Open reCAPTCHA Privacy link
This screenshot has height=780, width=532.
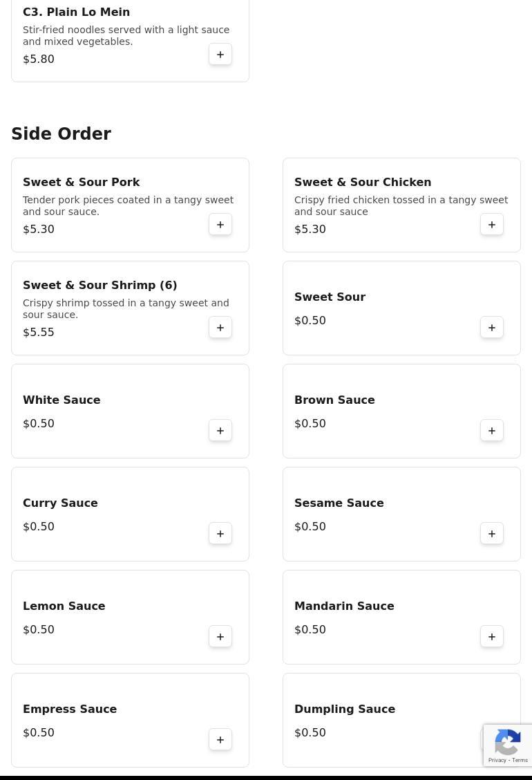[x=497, y=760]
